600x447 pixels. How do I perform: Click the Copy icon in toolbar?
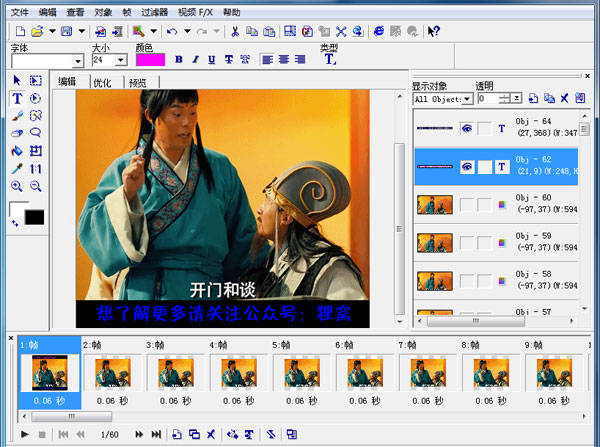[252, 31]
